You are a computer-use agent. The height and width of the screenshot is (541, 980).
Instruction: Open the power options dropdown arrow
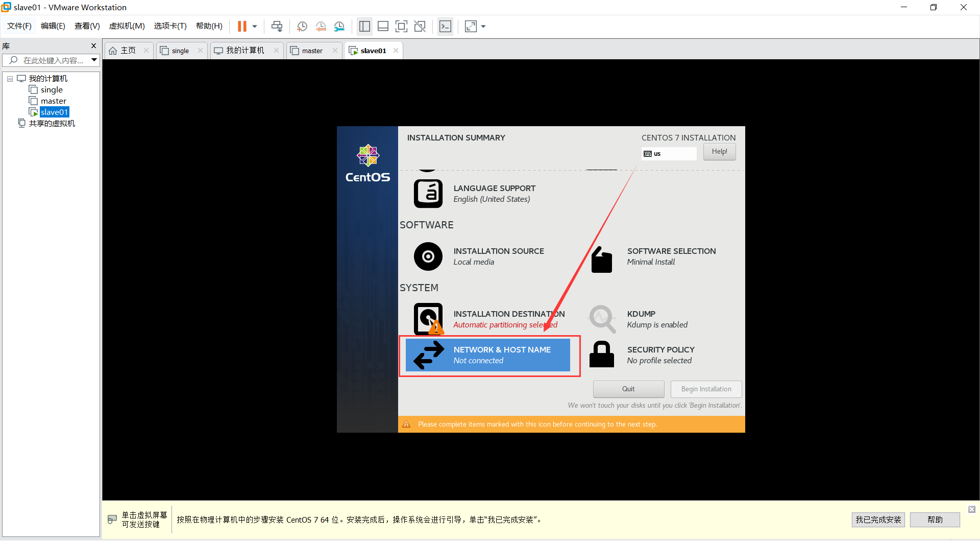(255, 26)
